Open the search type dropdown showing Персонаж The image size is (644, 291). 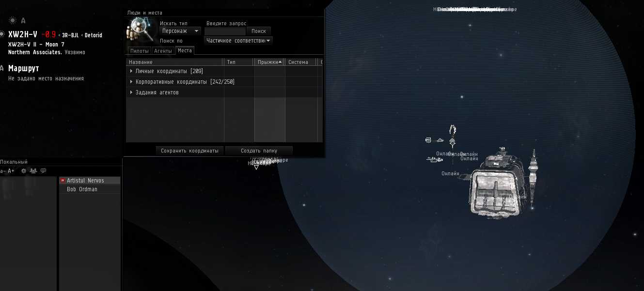tap(180, 31)
